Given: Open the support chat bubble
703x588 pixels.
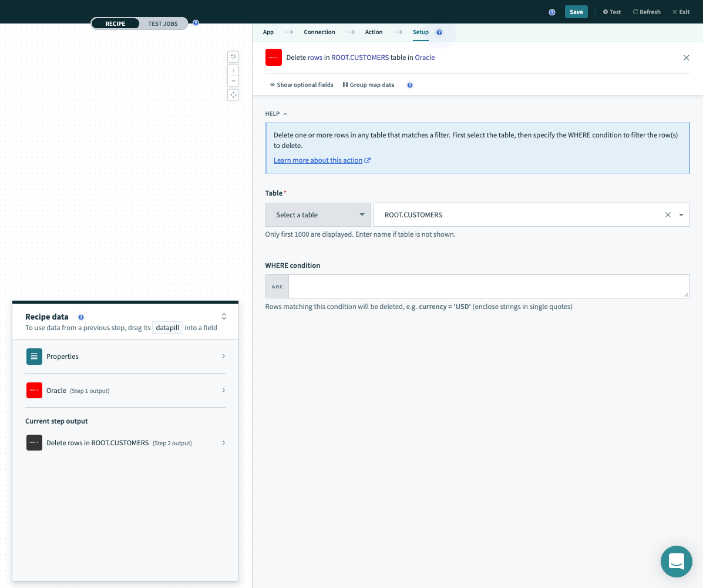Looking at the screenshot, I should tap(676, 561).
